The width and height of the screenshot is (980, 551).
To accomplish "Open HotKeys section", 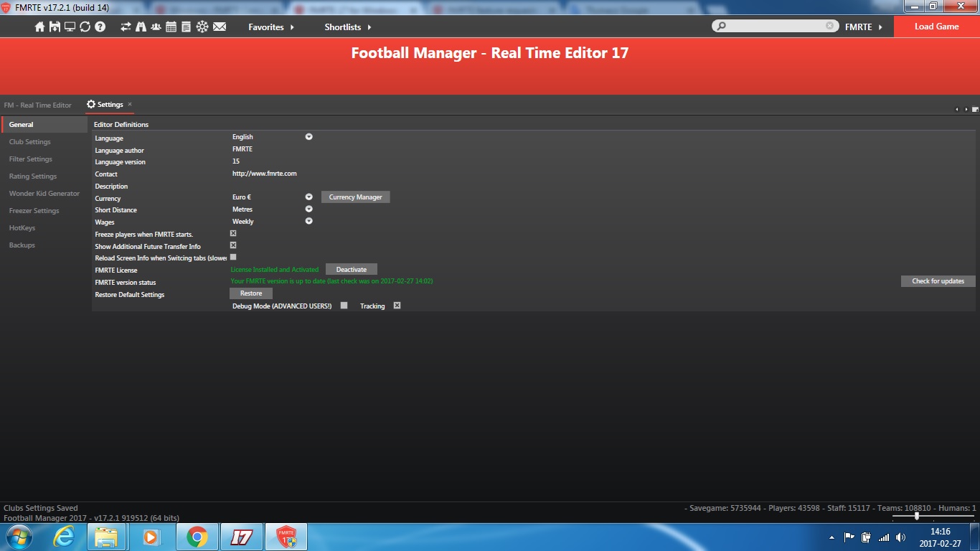I will click(44, 228).
